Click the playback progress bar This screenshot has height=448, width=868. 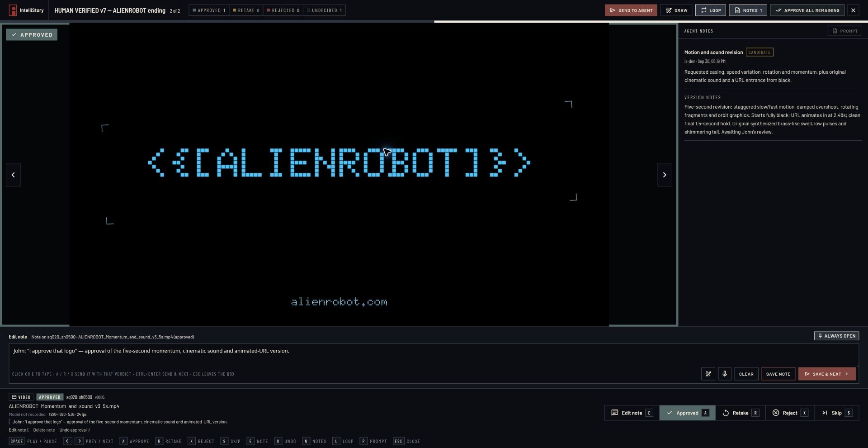coord(434,21)
